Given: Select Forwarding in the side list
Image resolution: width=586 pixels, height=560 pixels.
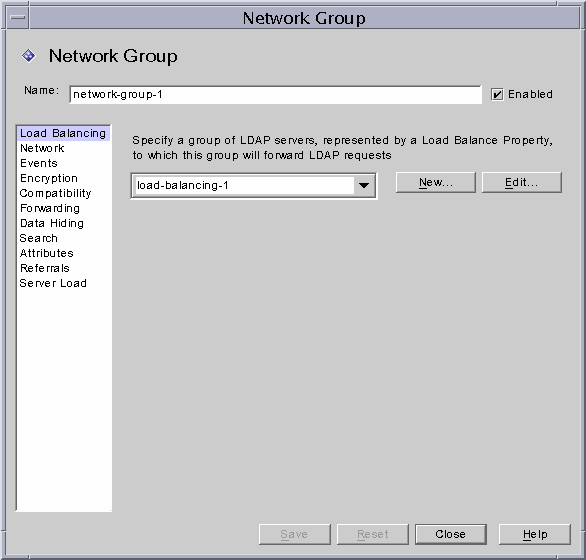Looking at the screenshot, I should click(x=64, y=208).
